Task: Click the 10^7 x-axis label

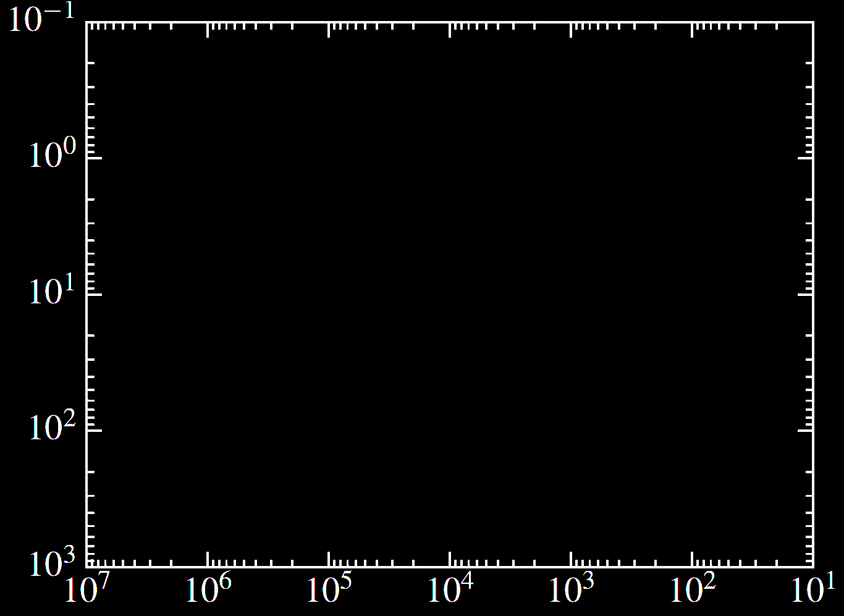Action: click(x=86, y=589)
